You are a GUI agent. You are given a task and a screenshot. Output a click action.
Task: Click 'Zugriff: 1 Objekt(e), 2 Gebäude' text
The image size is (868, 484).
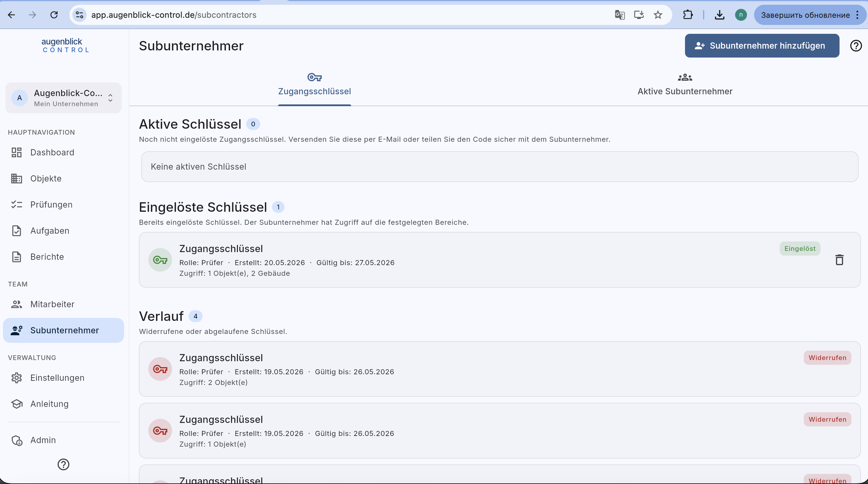(x=235, y=273)
